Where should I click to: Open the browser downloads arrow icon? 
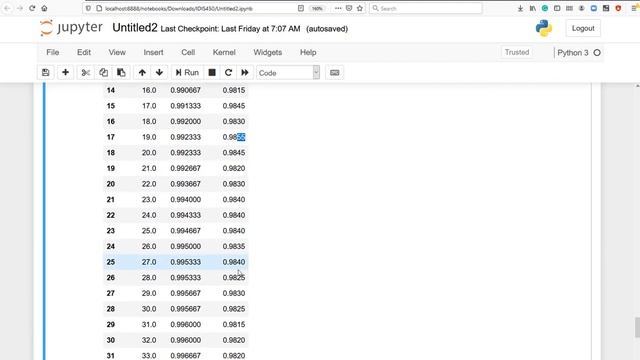click(520, 8)
